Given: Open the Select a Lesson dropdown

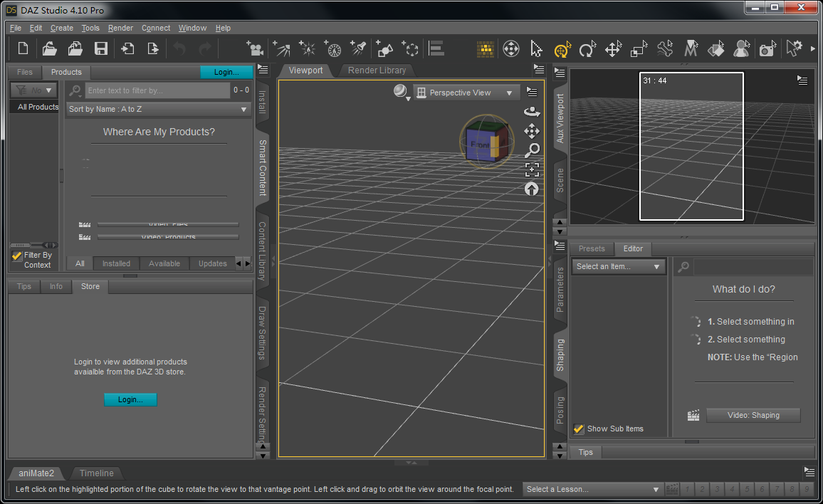Looking at the screenshot, I should (592, 489).
